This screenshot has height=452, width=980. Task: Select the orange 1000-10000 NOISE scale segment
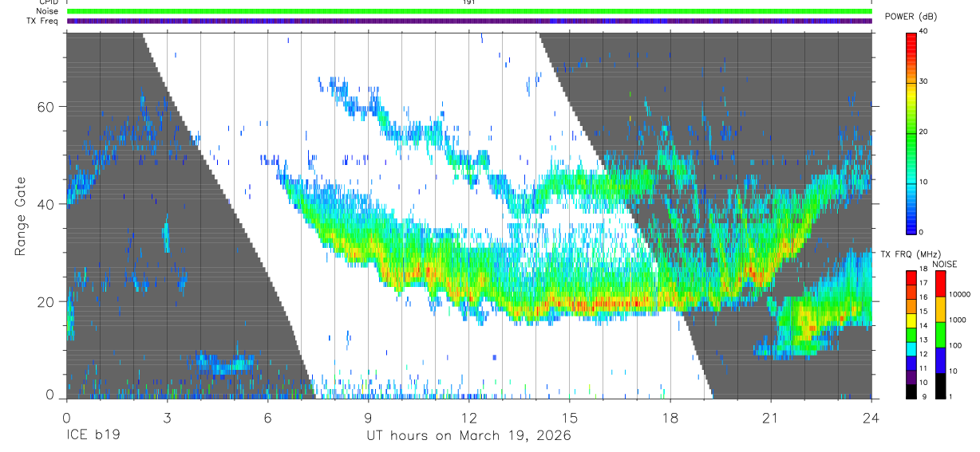(x=940, y=309)
